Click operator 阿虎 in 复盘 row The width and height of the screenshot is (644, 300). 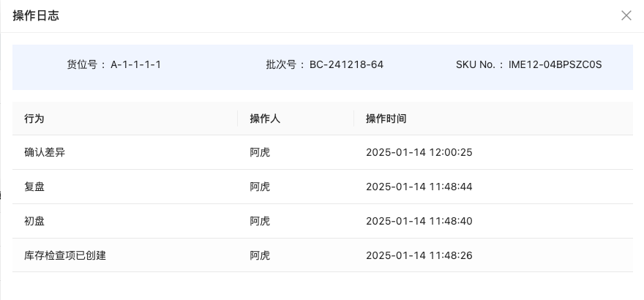pyautogui.click(x=260, y=187)
